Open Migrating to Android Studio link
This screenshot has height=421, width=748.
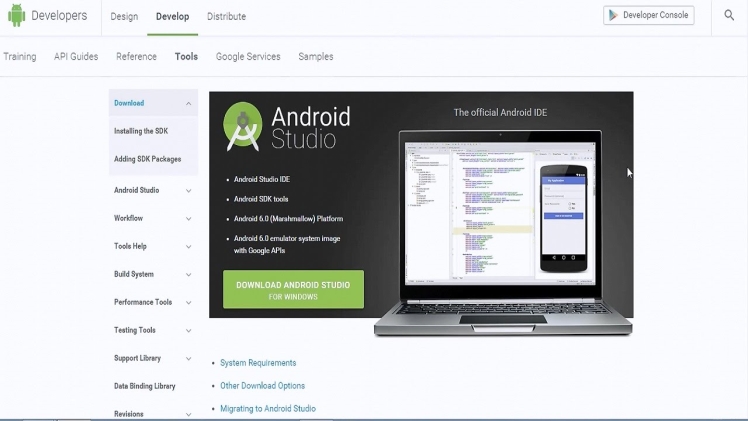click(x=267, y=409)
